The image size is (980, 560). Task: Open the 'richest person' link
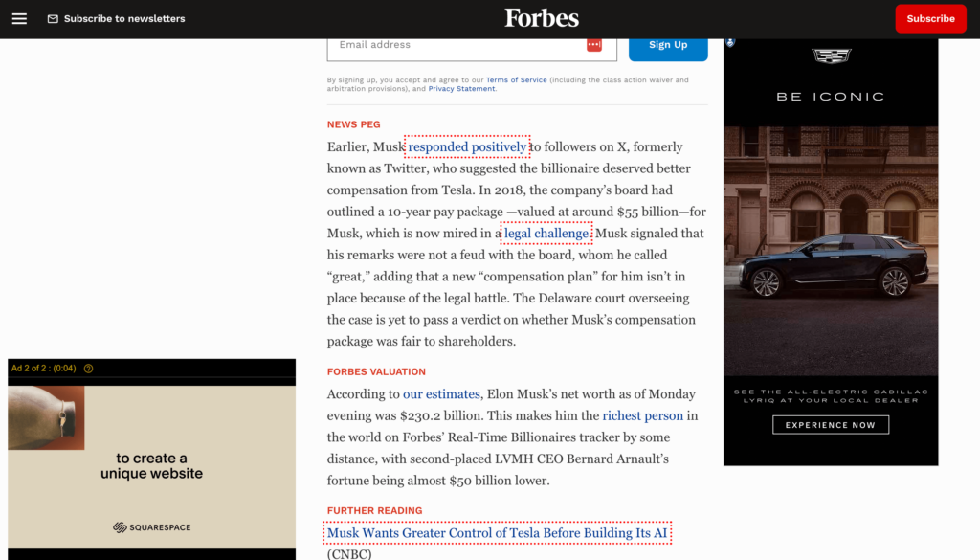[x=642, y=415]
